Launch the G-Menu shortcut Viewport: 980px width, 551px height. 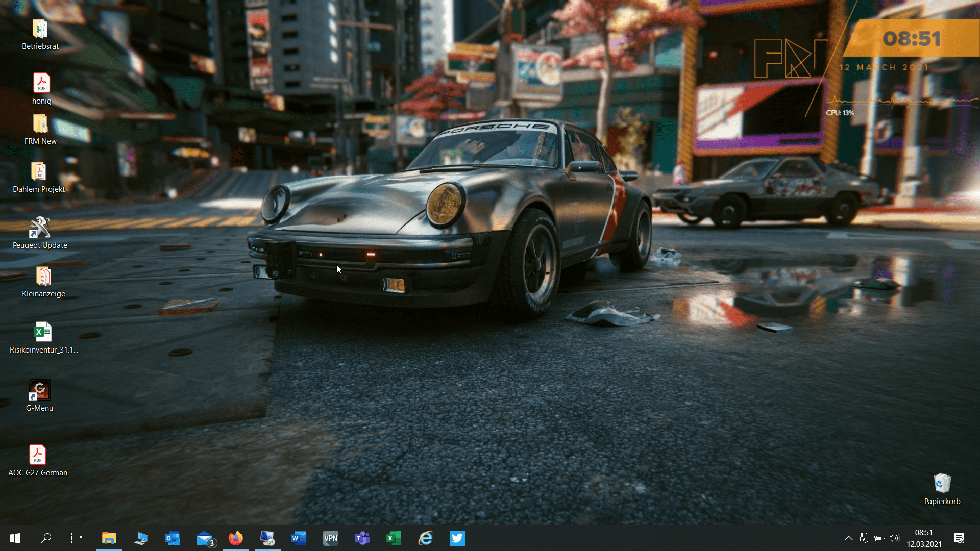point(39,396)
